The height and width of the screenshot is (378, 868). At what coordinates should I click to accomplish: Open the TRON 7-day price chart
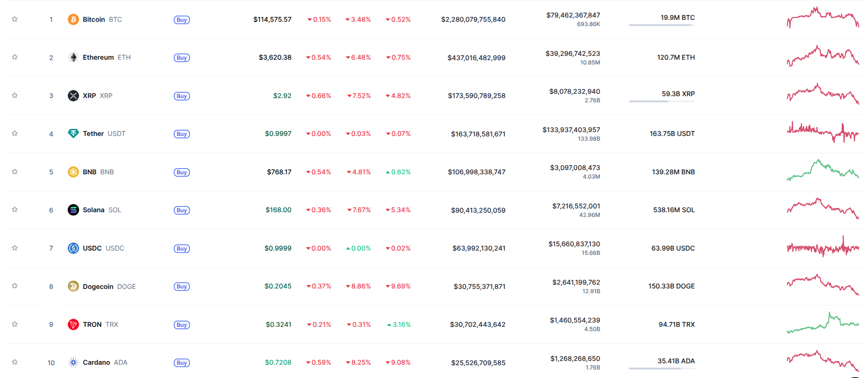tap(823, 323)
